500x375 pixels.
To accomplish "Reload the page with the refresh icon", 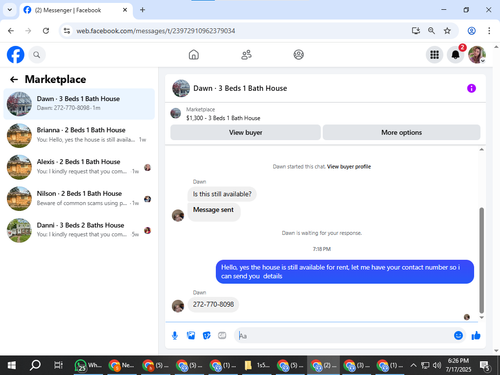I will tap(46, 31).
